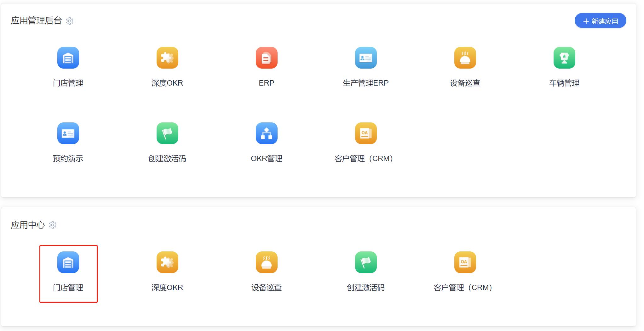Click 深度OKR label in 应用中心
Screen dimensions: 644x331
[167, 288]
